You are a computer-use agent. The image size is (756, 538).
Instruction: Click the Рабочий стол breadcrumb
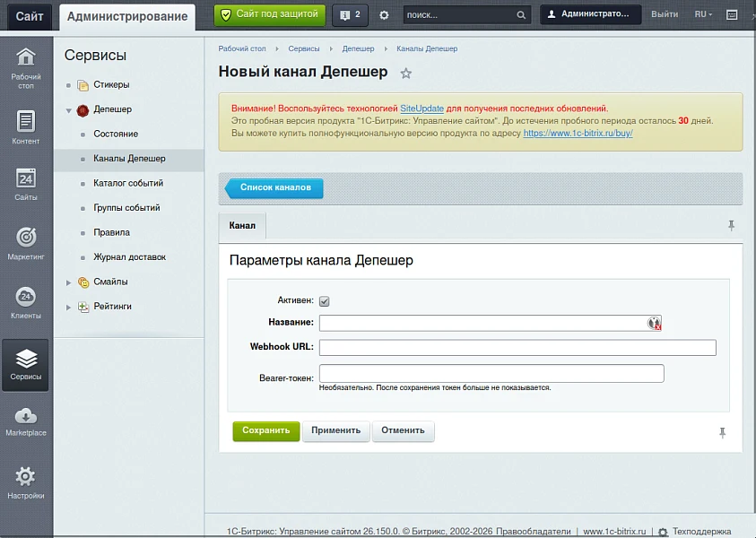point(242,48)
